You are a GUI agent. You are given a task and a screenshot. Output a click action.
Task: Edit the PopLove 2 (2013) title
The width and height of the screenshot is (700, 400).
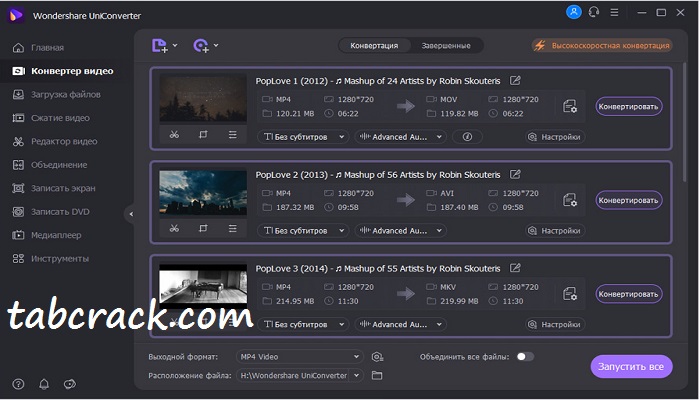coord(515,174)
